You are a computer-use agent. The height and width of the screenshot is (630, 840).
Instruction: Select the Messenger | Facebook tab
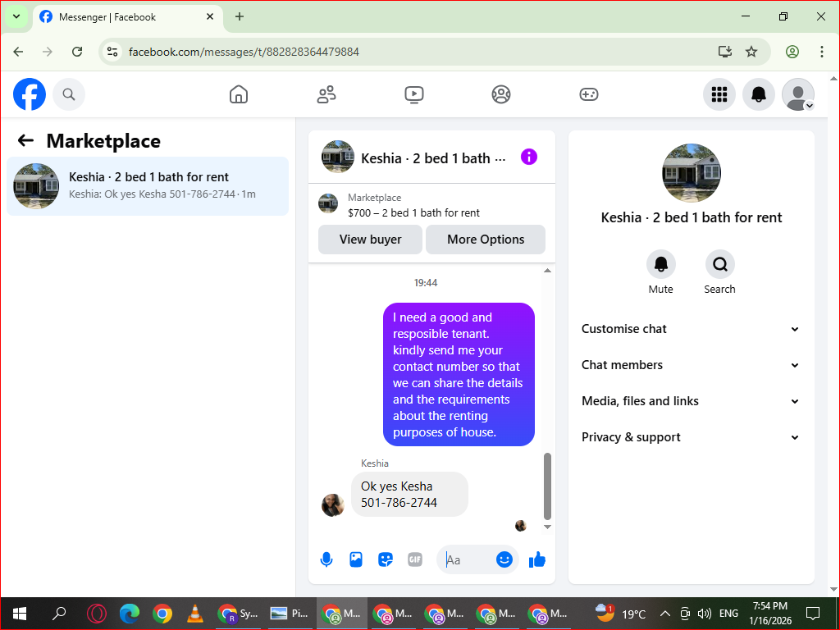coord(128,17)
